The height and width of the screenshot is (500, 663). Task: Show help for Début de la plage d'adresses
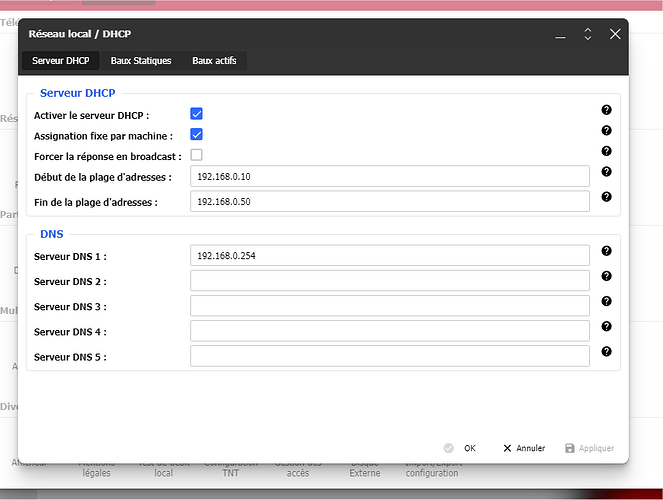[606, 172]
